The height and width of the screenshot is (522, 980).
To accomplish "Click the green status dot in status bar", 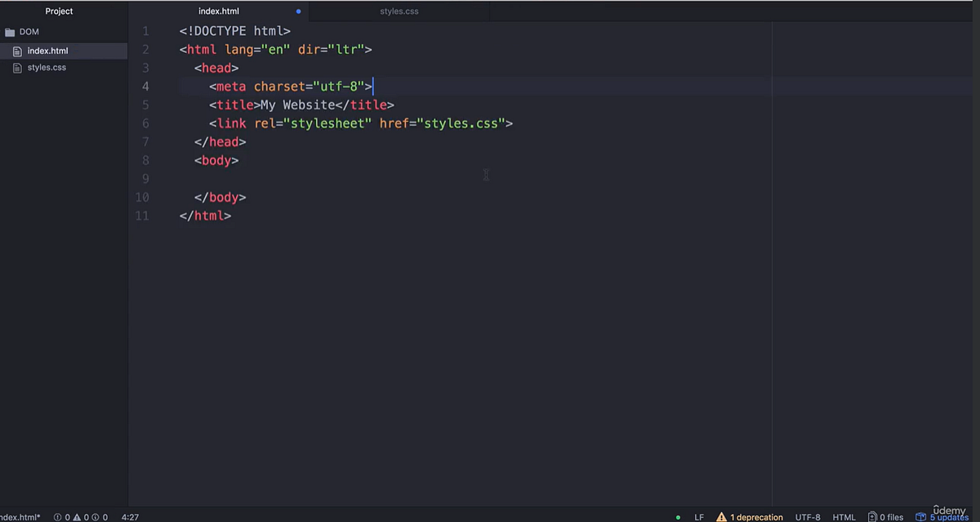I will (x=678, y=517).
